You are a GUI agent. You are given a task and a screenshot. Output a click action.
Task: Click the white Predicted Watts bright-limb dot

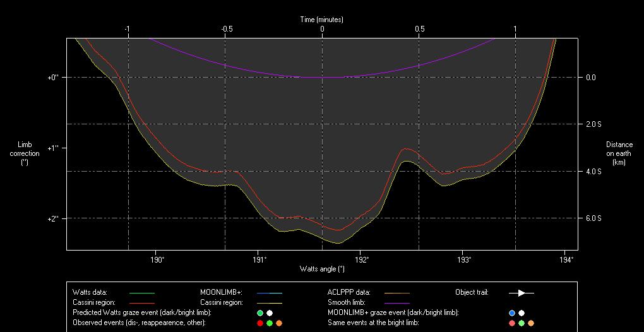pyautogui.click(x=270, y=313)
